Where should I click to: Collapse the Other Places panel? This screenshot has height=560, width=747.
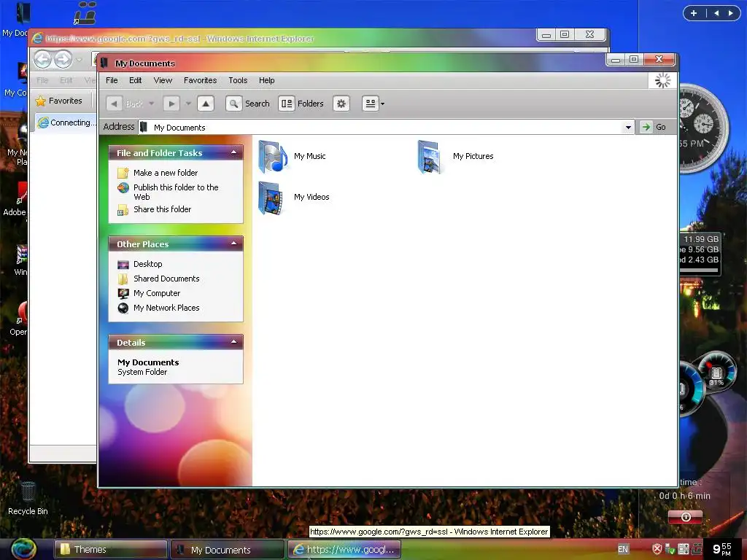click(234, 244)
